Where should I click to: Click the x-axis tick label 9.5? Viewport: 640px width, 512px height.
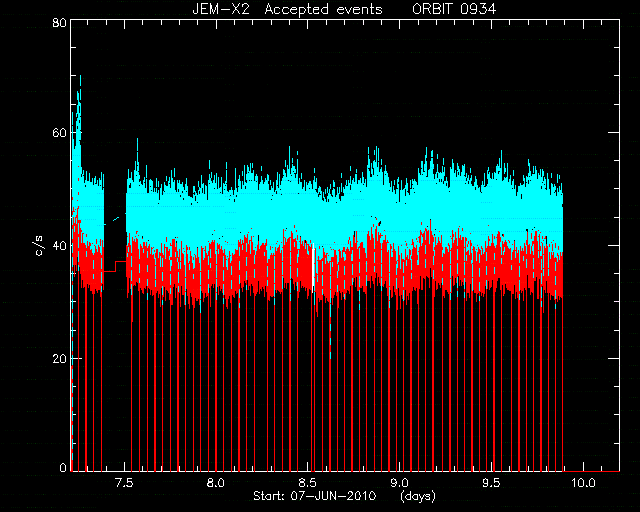pos(491,483)
